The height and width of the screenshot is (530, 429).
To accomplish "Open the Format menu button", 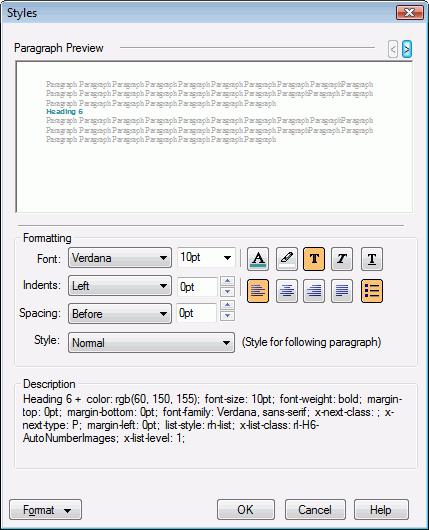I will click(x=45, y=510).
